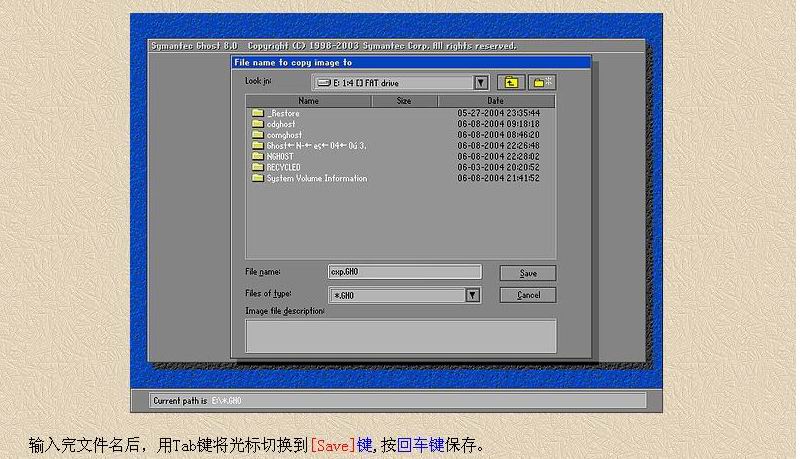
Task: Select the Look in drive combo box
Action: pos(400,82)
